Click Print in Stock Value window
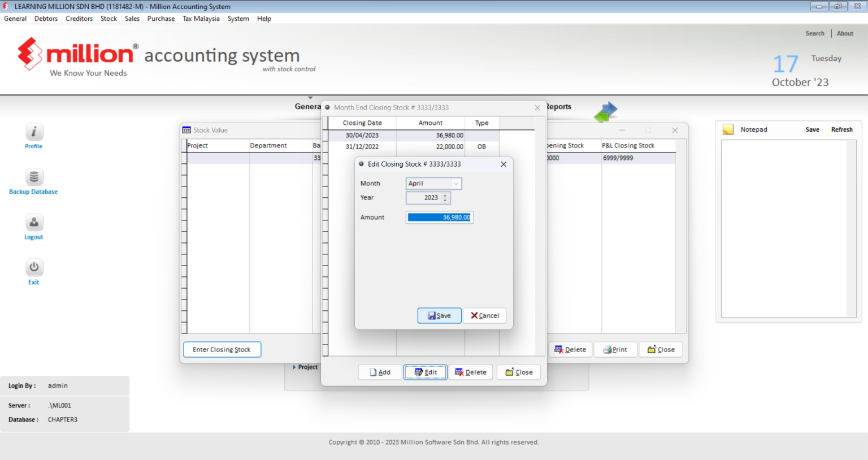The width and height of the screenshot is (868, 460). 615,350
